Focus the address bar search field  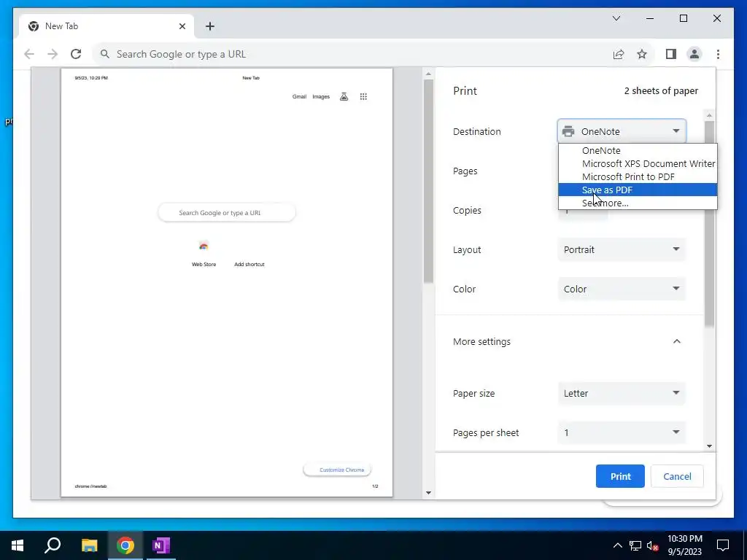pos(352,54)
